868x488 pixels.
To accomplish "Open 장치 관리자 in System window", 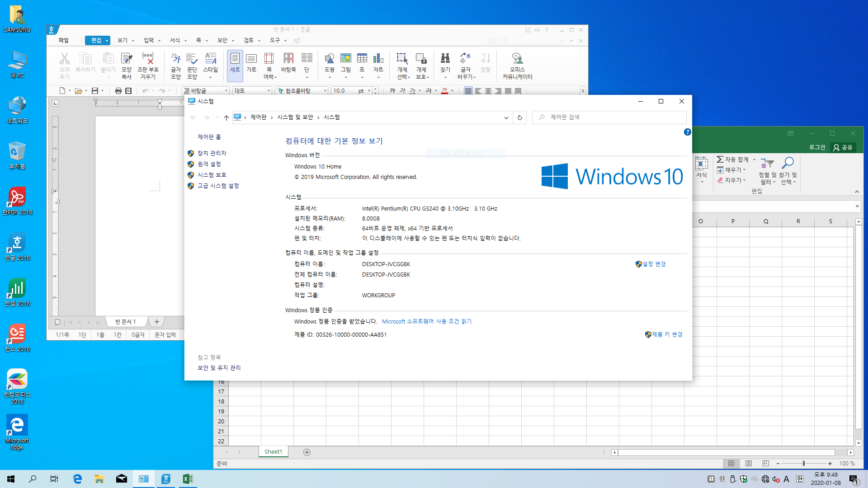I will pyautogui.click(x=212, y=153).
